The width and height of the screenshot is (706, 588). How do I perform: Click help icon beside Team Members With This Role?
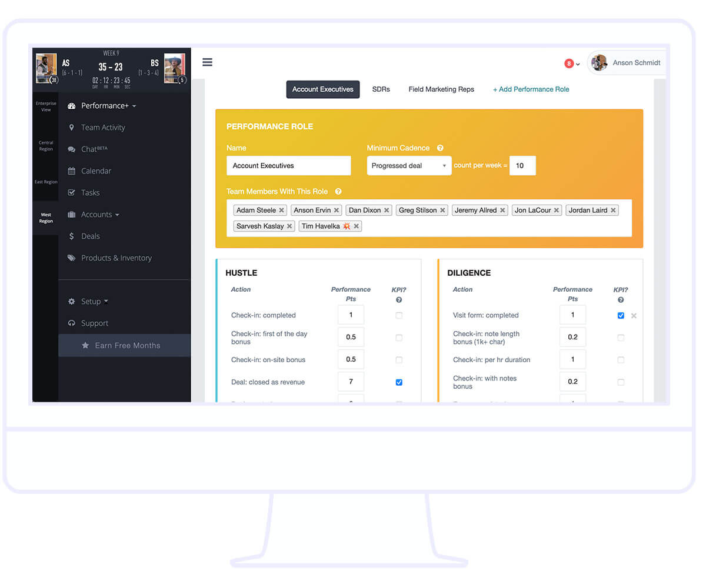pos(338,192)
